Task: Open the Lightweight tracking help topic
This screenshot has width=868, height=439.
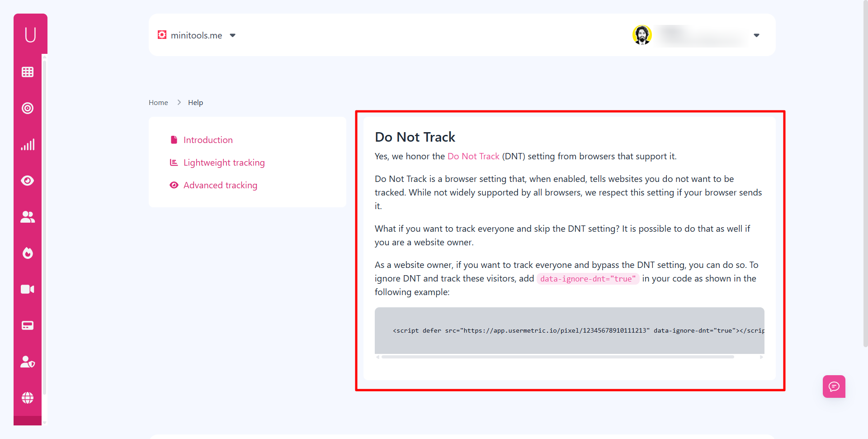Action: coord(224,162)
